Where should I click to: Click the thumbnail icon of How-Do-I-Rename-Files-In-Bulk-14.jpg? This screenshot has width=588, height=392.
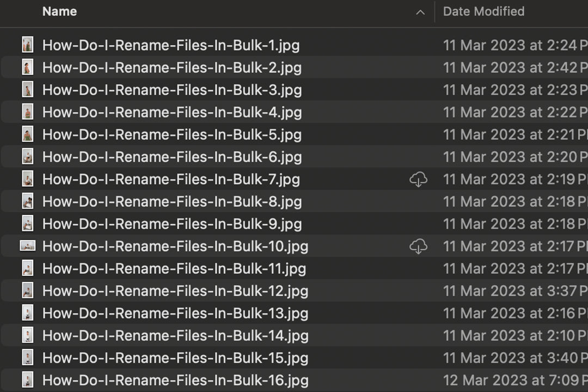click(x=28, y=335)
